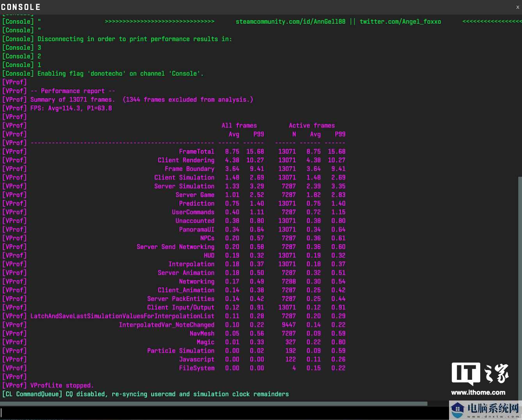Click the Javascript row label
The image size is (522, 420).
197,359
